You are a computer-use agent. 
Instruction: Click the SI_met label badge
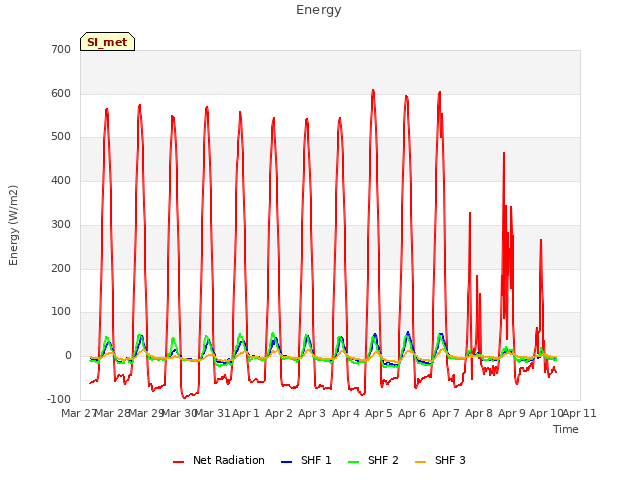107,42
